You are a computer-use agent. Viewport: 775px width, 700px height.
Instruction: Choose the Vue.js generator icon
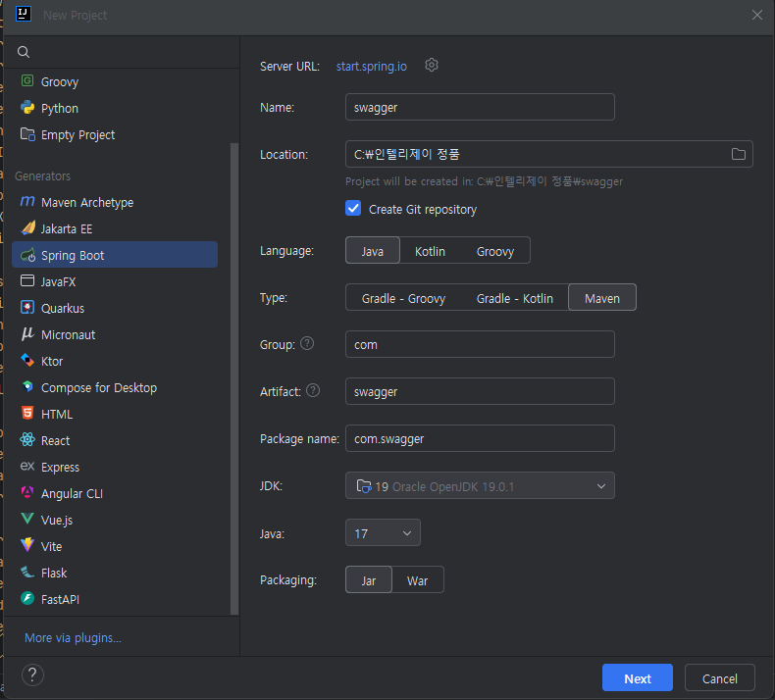pyautogui.click(x=27, y=519)
